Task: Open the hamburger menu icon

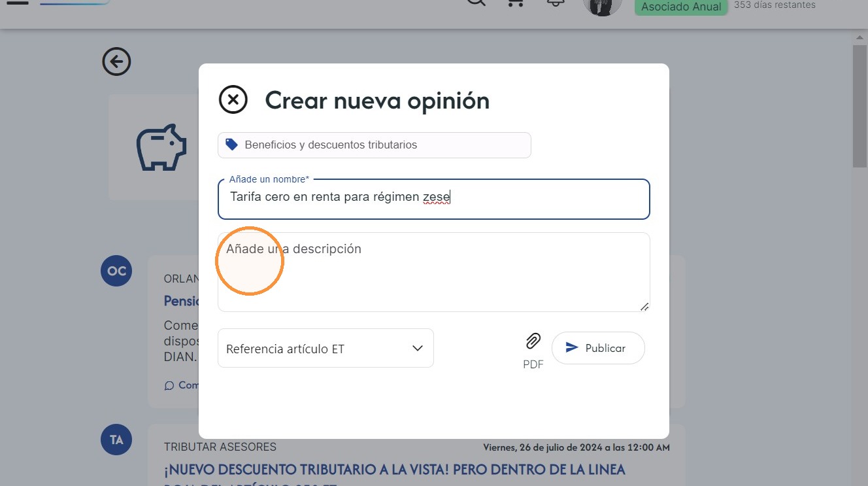Action: pyautogui.click(x=18, y=2)
